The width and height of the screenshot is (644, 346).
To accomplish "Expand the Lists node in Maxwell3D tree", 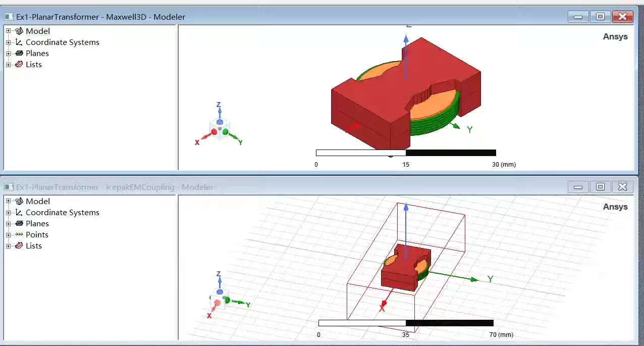I will tap(8, 65).
